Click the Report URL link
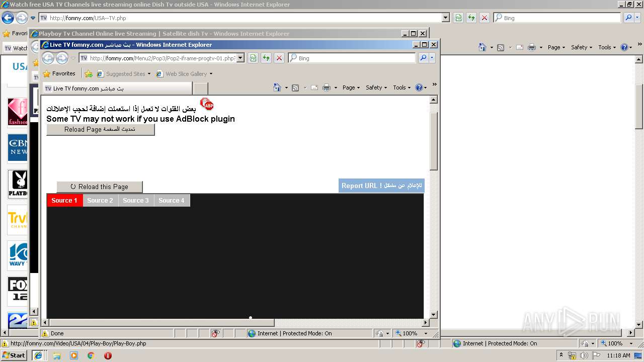 click(x=381, y=186)
